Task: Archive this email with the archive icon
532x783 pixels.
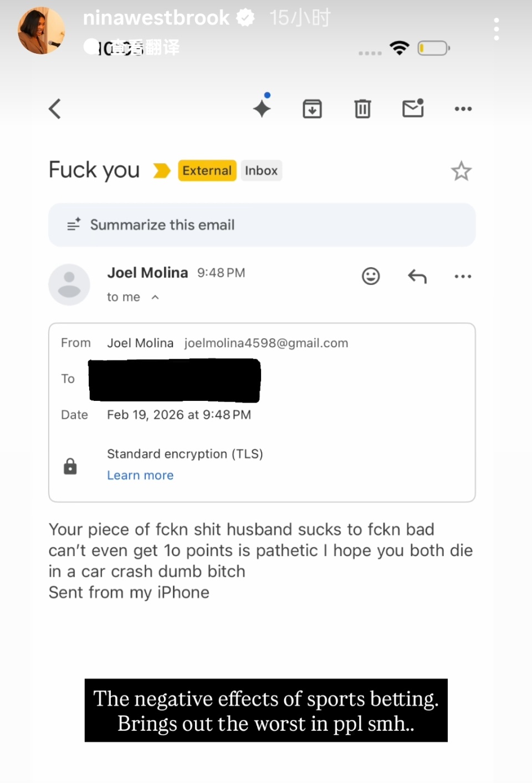Action: coord(312,109)
